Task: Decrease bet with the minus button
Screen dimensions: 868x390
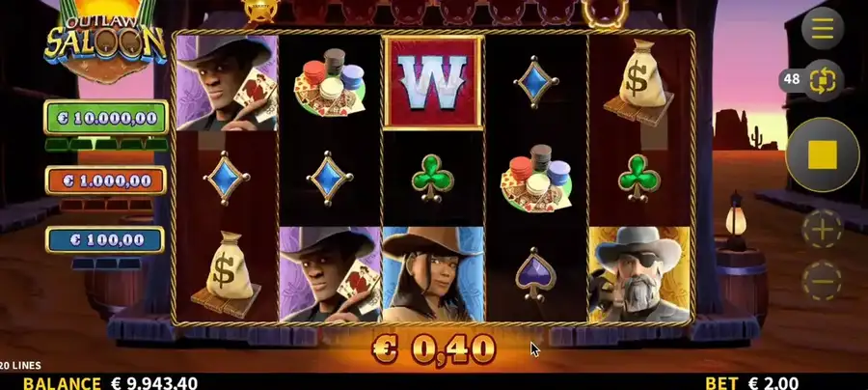Action: [x=822, y=281]
